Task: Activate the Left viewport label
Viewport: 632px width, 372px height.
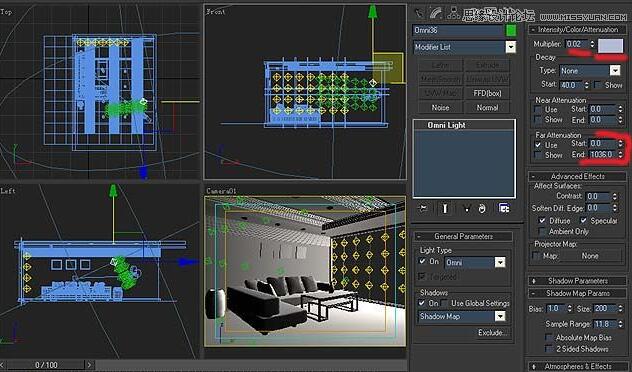Action: (8, 191)
